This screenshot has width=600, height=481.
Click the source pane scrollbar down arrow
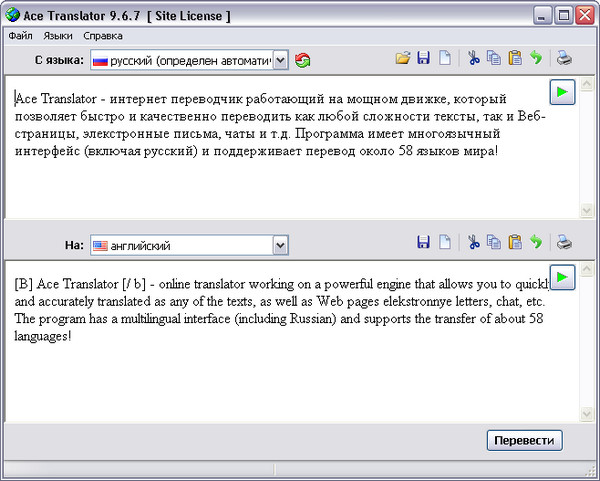tap(587, 210)
